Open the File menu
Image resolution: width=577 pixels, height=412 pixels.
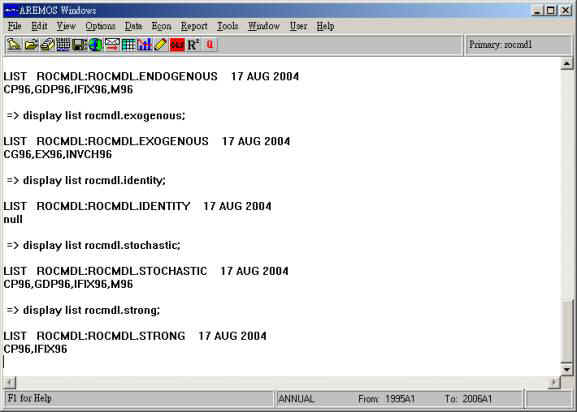click(x=14, y=26)
